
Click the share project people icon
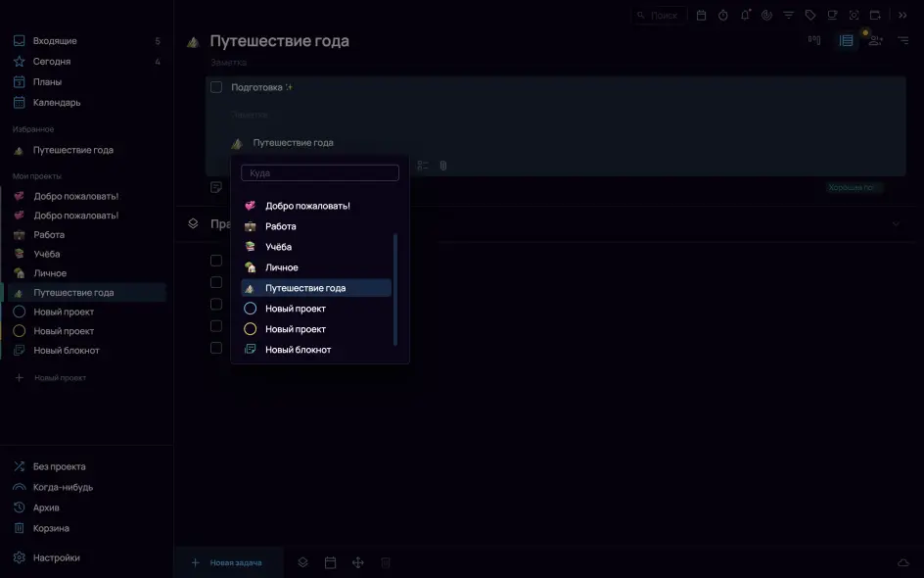click(875, 40)
